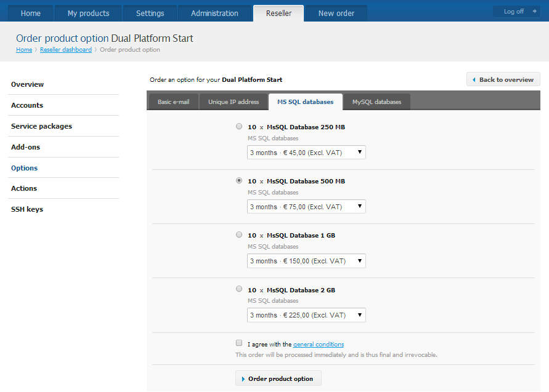Click the MsSQL Database 2 GB label
The width and height of the screenshot is (549, 392).
(291, 290)
